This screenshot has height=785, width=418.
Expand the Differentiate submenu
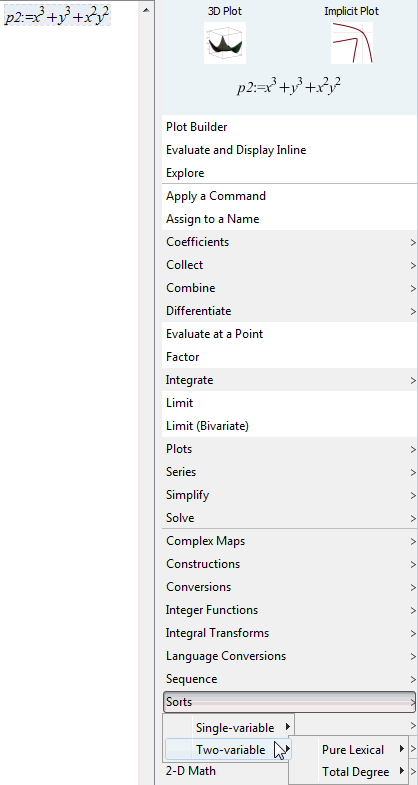pyautogui.click(x=290, y=311)
